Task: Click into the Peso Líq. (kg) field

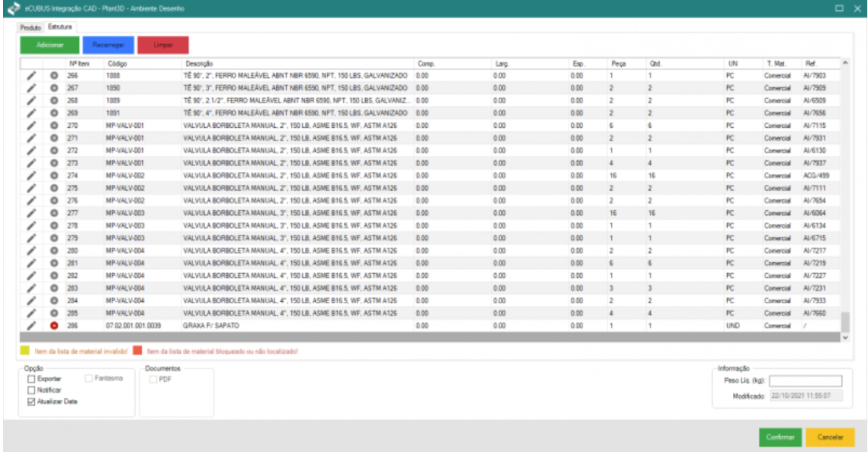Action: (x=805, y=381)
